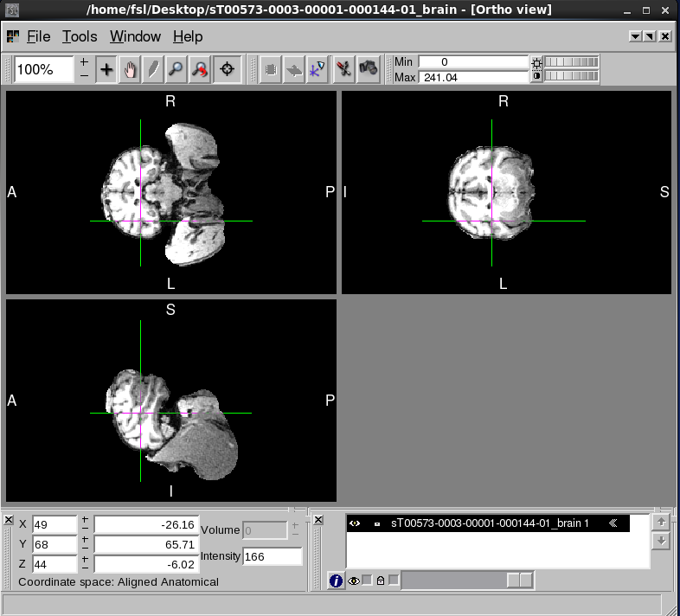
Task: Click the Min intensity field
Action: point(473,62)
